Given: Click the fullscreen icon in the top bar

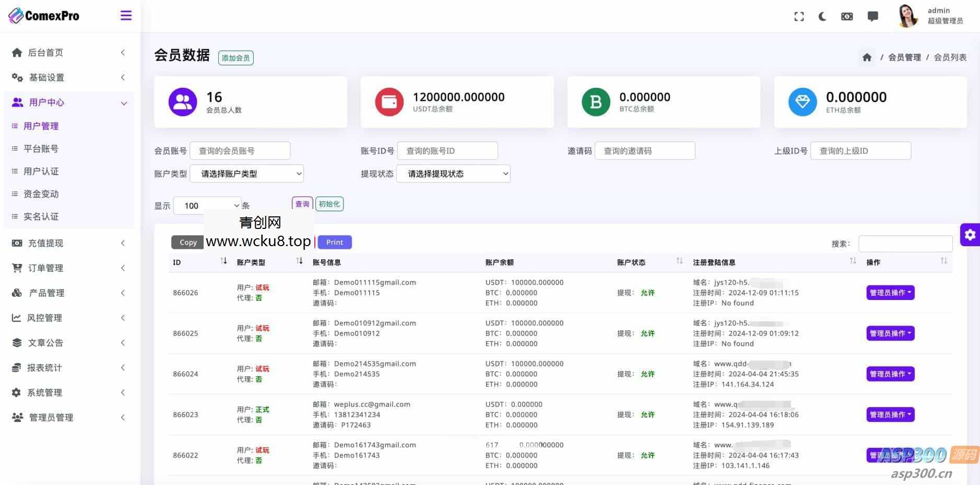Looking at the screenshot, I should click(x=799, y=16).
